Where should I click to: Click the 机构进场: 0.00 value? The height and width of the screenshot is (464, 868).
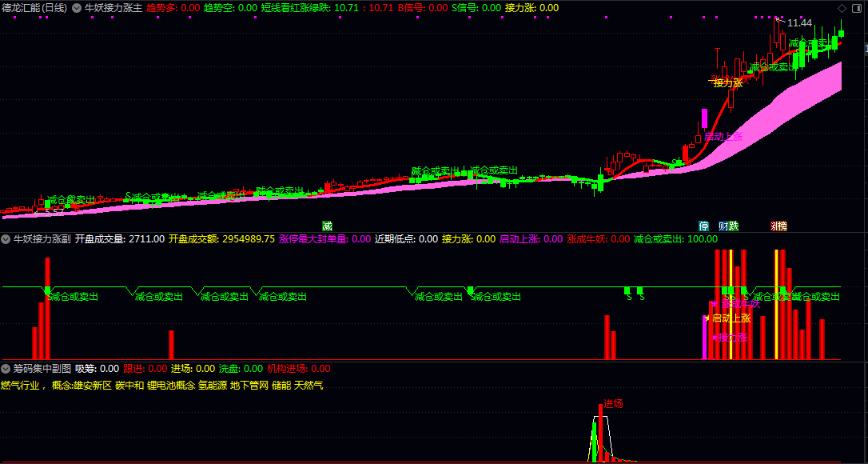(x=298, y=369)
